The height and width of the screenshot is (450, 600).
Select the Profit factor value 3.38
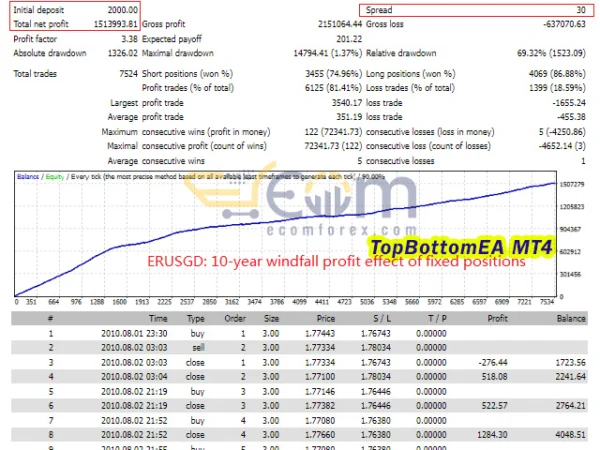(129, 39)
